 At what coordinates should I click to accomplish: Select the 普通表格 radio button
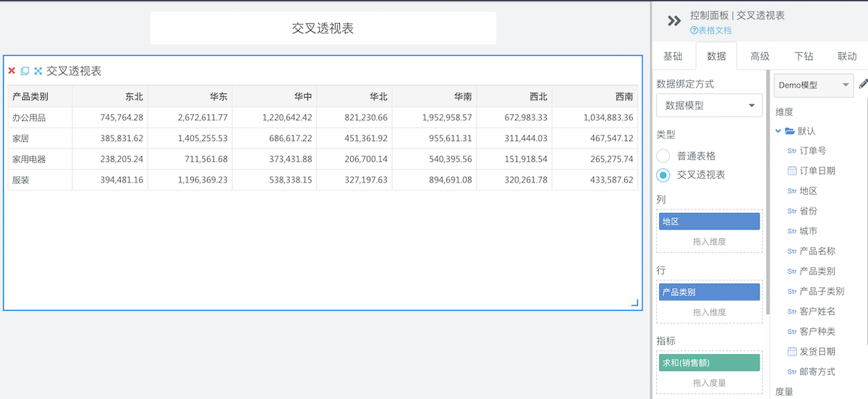[x=663, y=155]
